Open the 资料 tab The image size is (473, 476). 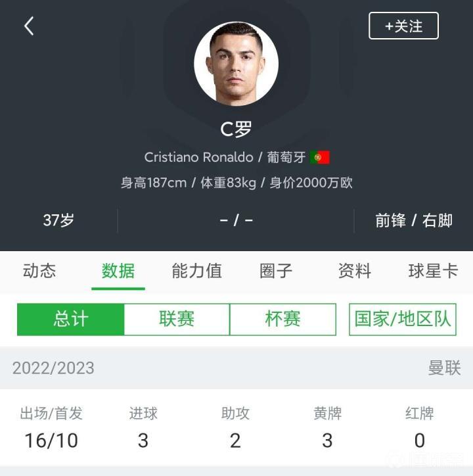click(354, 271)
